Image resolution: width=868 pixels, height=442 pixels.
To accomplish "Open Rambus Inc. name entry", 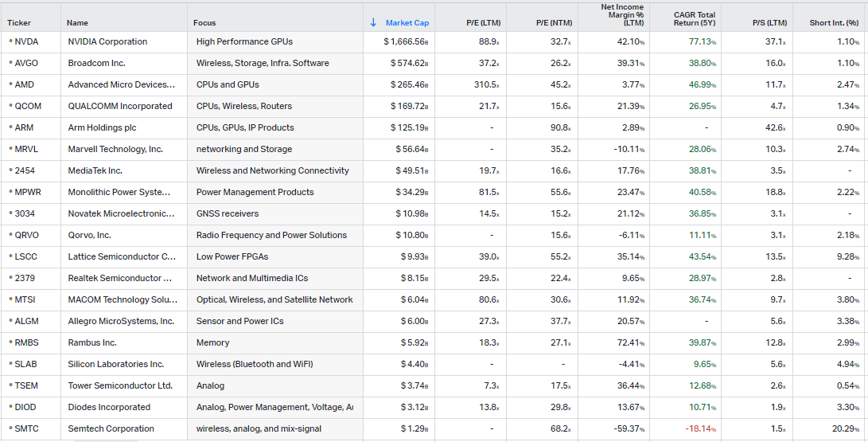I will 92,342.
